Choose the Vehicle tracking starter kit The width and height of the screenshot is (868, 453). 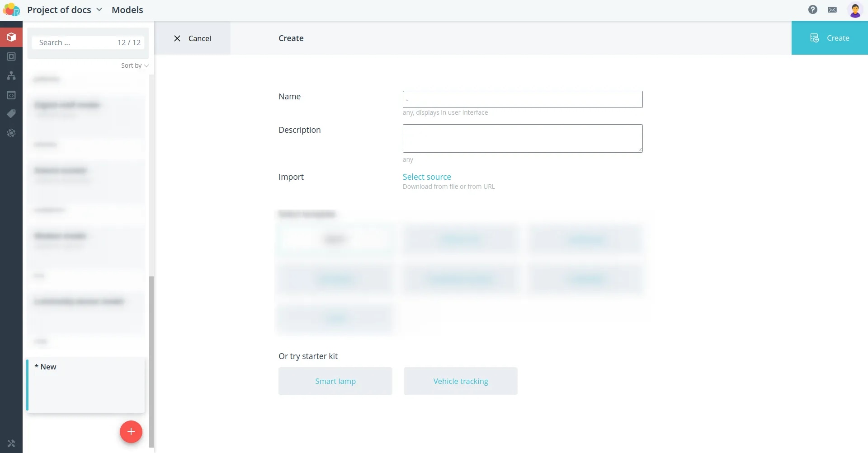click(461, 381)
